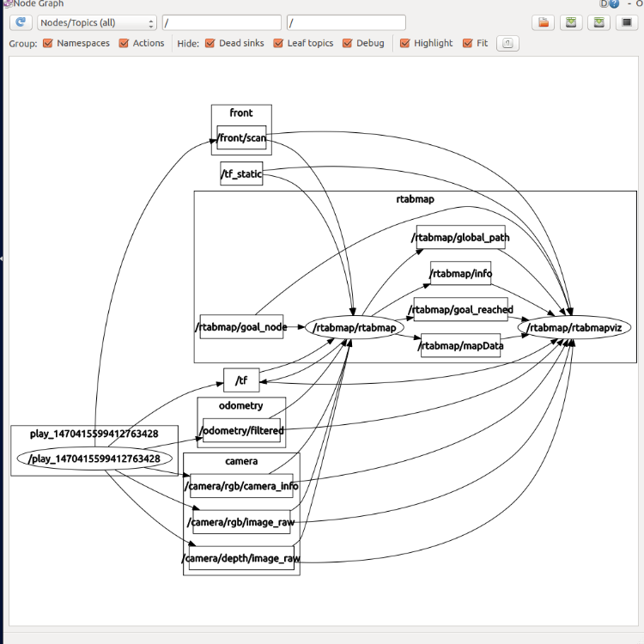Disable hiding Dead sinks
644x644 pixels.
210,43
